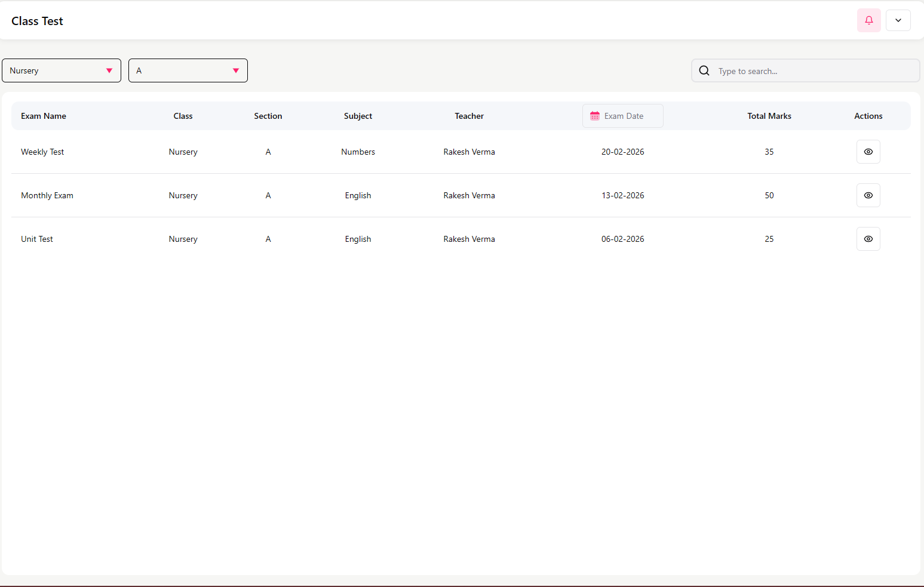Open the top-right chevron dropdown menu
The image size is (924, 587).
[x=898, y=20]
